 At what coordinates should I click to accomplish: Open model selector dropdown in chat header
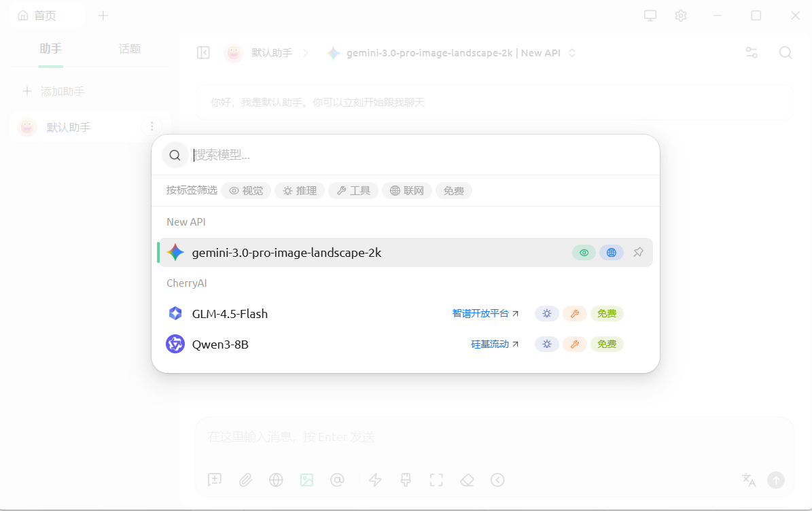click(452, 53)
